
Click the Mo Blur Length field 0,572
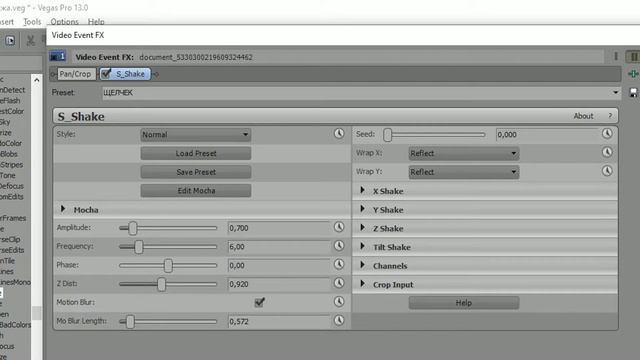[279, 322]
